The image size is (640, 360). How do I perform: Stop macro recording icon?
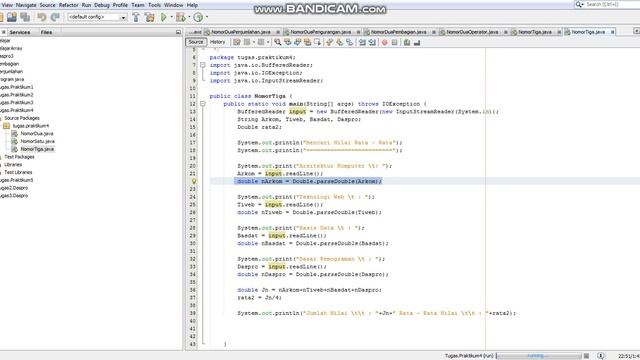394,42
